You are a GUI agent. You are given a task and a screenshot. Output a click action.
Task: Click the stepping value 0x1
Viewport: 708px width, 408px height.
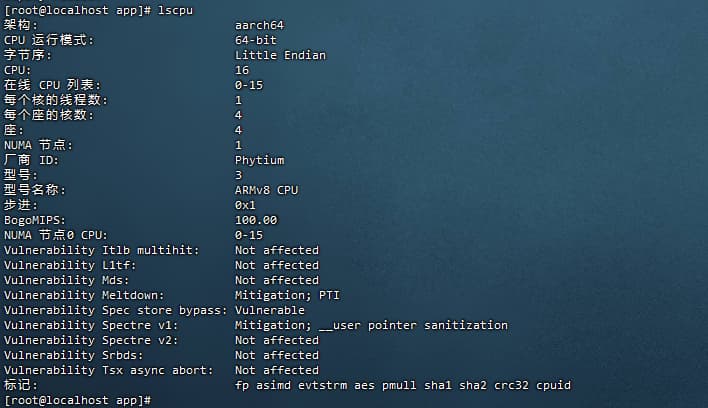point(245,205)
